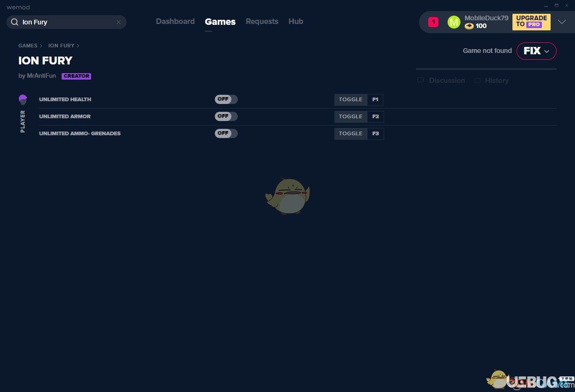
Task: Open the Discussion tab
Action: click(x=441, y=81)
